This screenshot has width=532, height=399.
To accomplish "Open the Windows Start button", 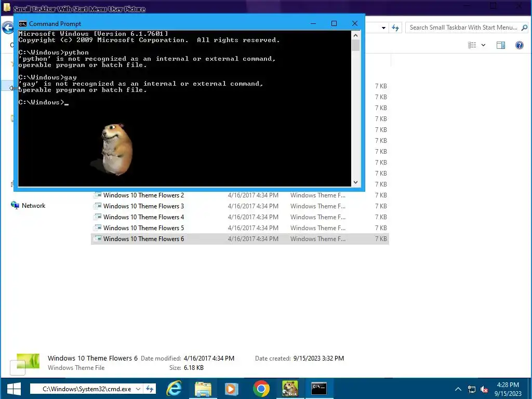I will coord(14,389).
